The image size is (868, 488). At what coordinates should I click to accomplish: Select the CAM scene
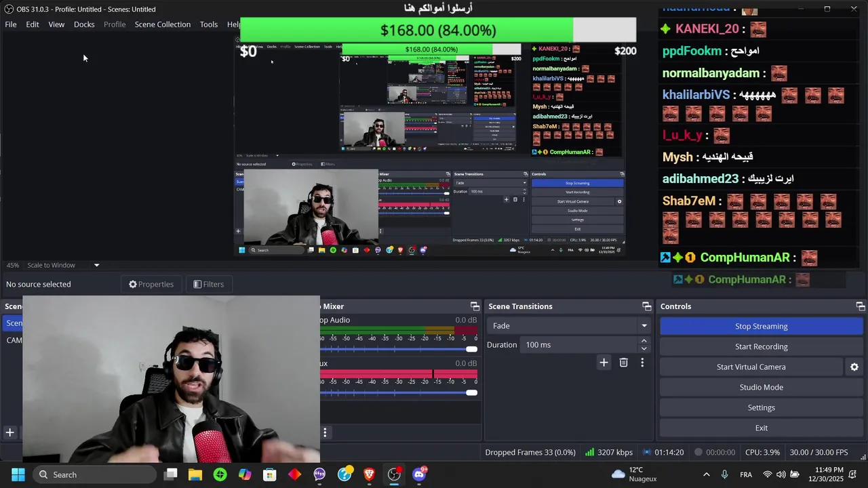point(13,340)
